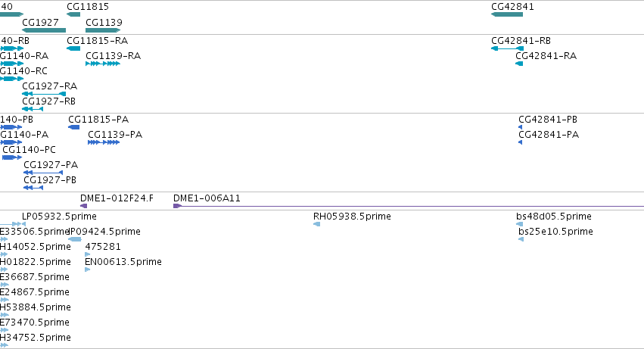Select the CG1927-RA transcript line
The image size is (644, 349).
[x=44, y=94]
